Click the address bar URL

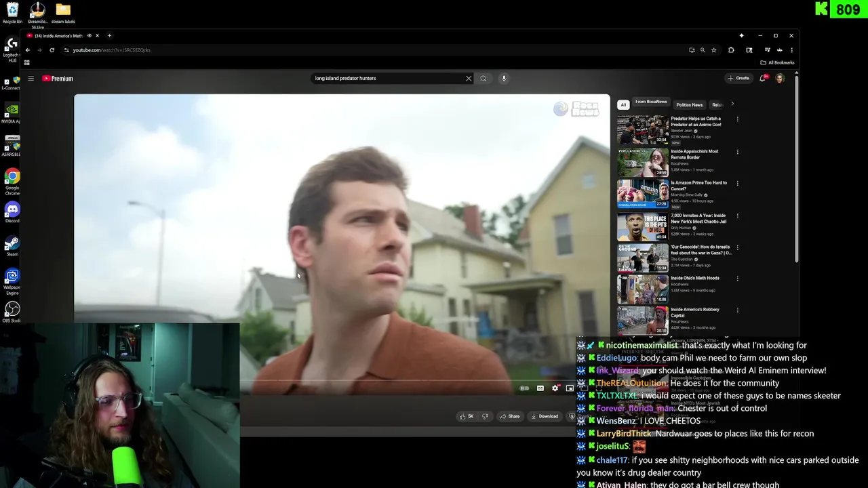coord(112,50)
